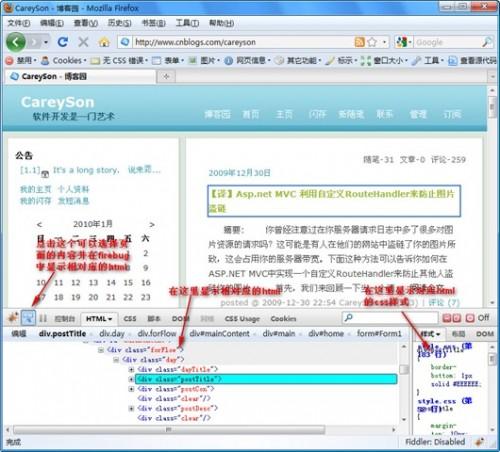Activate Firebug inspect element button
This screenshot has height=452, width=500.
(28, 318)
